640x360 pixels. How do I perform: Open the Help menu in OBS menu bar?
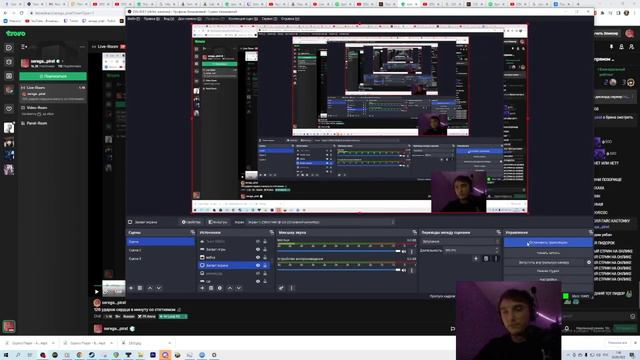(290, 19)
